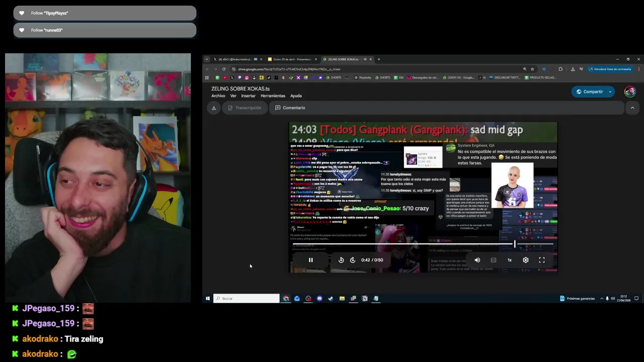The image size is (644, 362).
Task: Open GM bookmark
Action: [x=399, y=77]
